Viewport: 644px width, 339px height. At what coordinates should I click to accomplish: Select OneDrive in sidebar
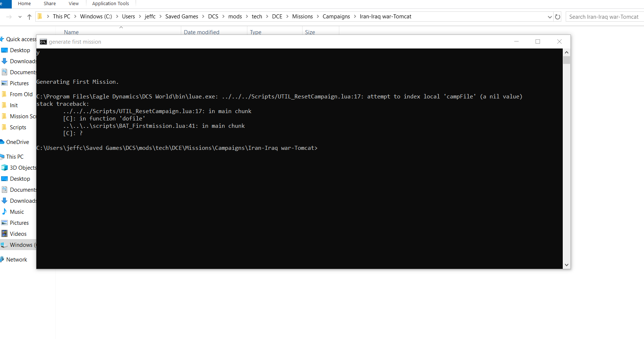(17, 142)
